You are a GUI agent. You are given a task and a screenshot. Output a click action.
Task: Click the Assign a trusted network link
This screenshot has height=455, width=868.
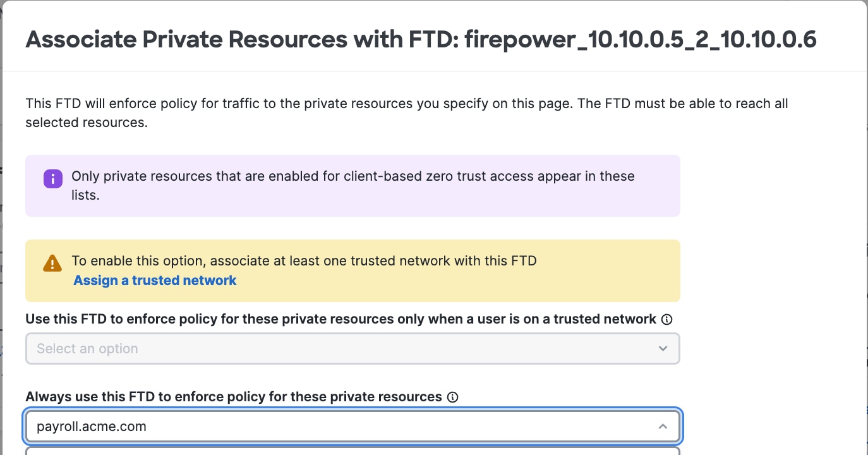point(155,281)
